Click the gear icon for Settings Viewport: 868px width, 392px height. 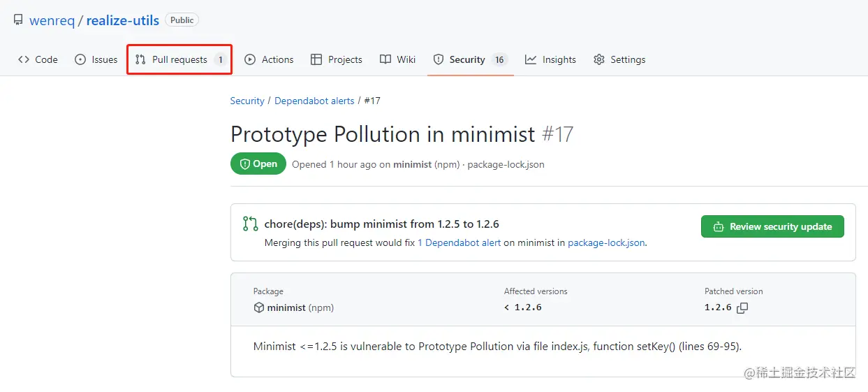(x=599, y=59)
